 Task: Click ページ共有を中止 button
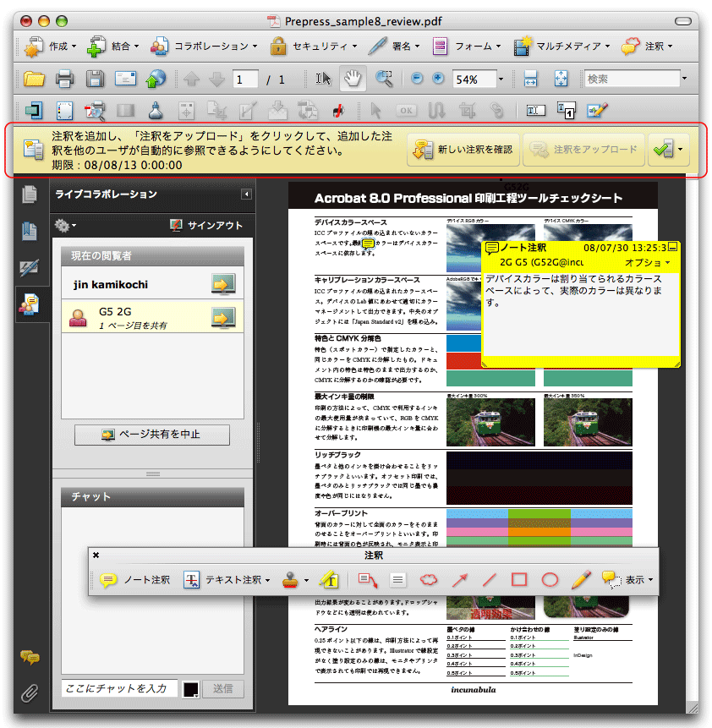coord(152,435)
